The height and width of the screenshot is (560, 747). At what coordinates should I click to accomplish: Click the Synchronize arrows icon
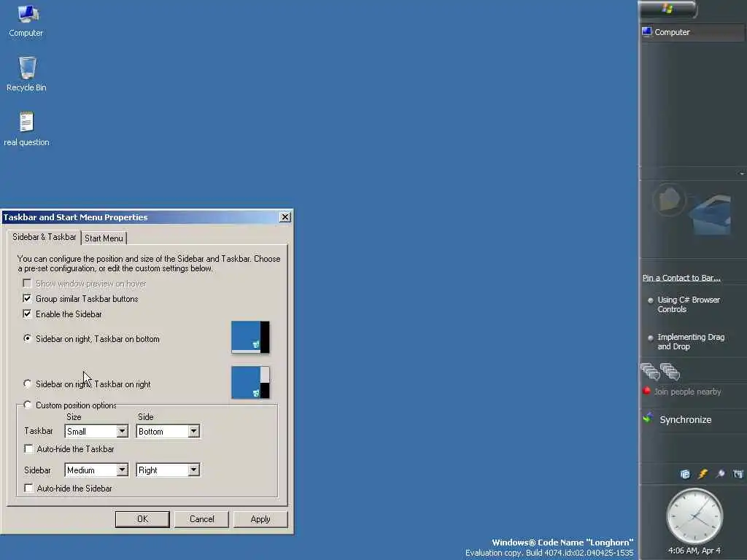coord(648,419)
